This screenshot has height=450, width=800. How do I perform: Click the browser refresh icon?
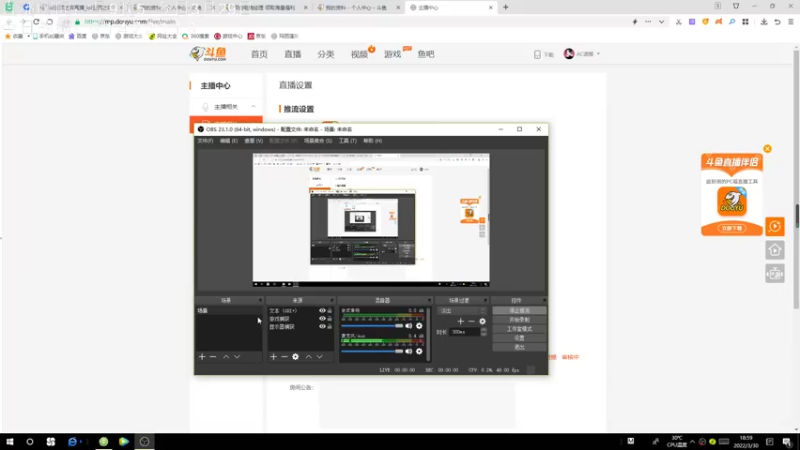[x=36, y=22]
